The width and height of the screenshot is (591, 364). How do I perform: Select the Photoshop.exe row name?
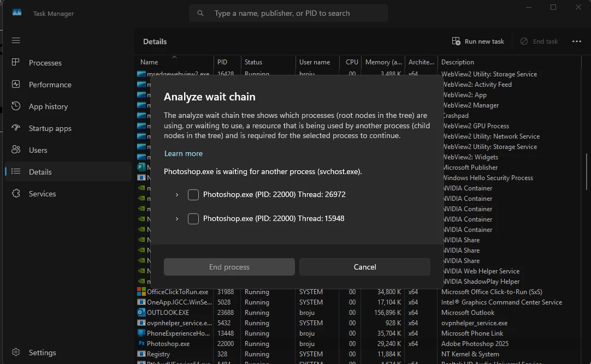168,344
